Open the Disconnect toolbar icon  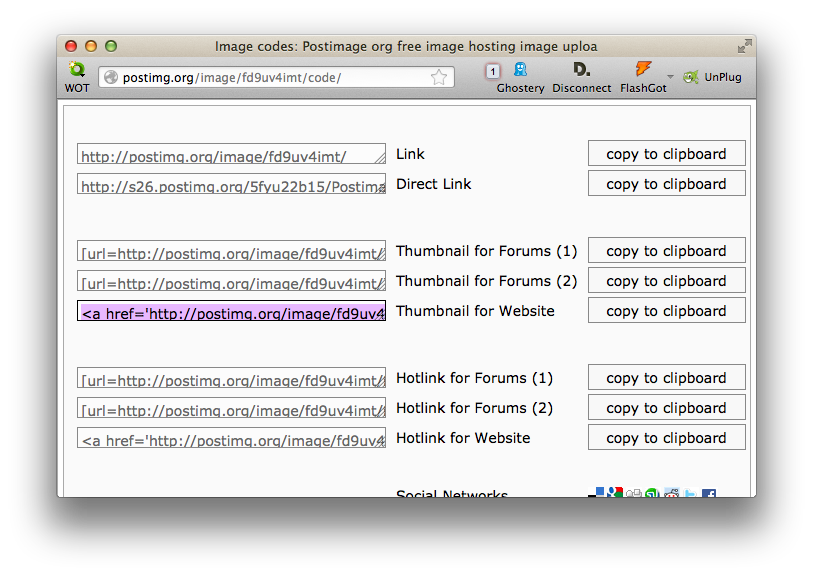pyautogui.click(x=581, y=69)
